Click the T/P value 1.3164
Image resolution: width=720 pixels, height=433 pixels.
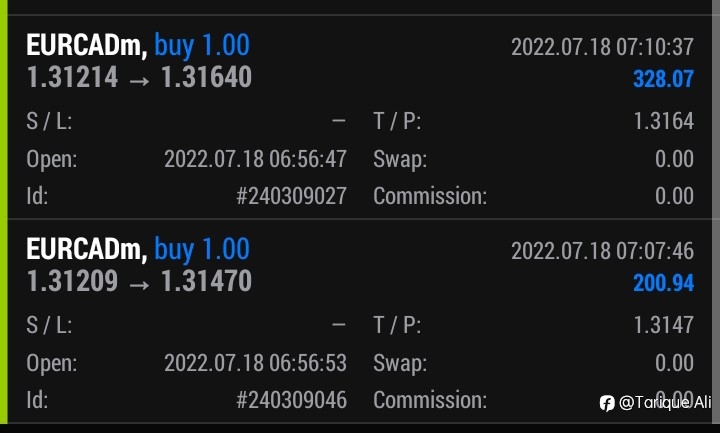[664, 121]
